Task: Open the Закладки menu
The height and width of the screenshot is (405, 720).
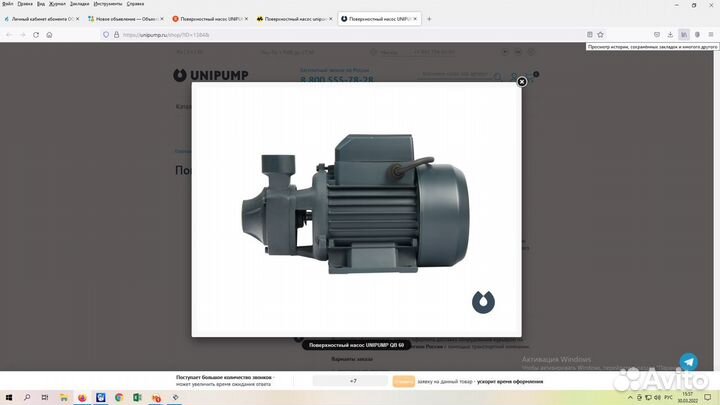Action: tap(79, 4)
